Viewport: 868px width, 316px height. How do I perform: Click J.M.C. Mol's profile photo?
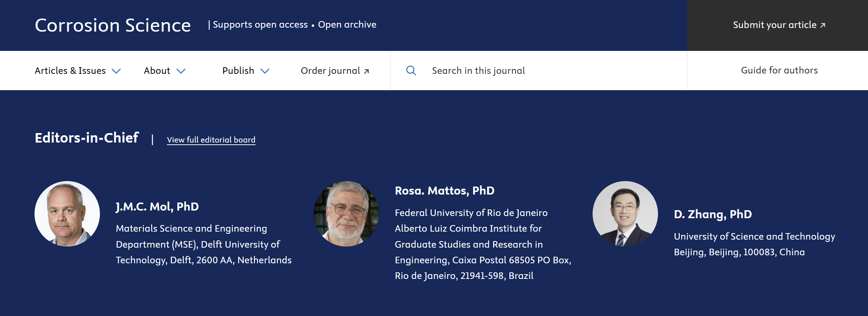tap(67, 214)
